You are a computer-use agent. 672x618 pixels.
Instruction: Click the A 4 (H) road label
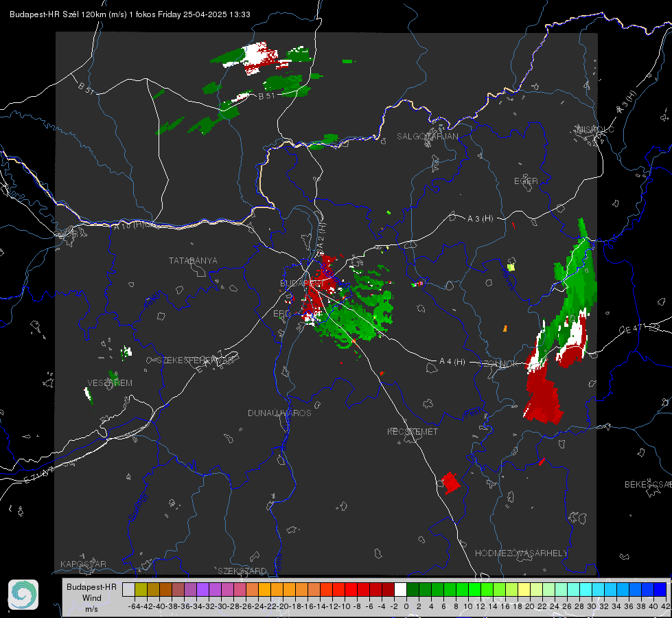(452, 362)
